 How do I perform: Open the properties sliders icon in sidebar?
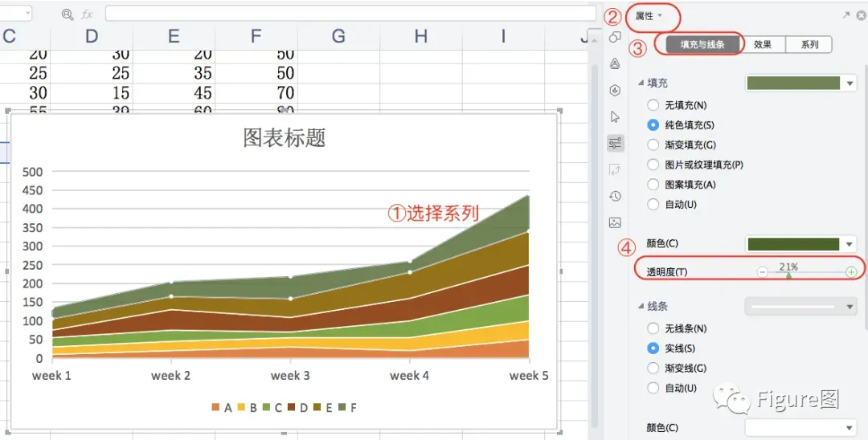pyautogui.click(x=615, y=143)
